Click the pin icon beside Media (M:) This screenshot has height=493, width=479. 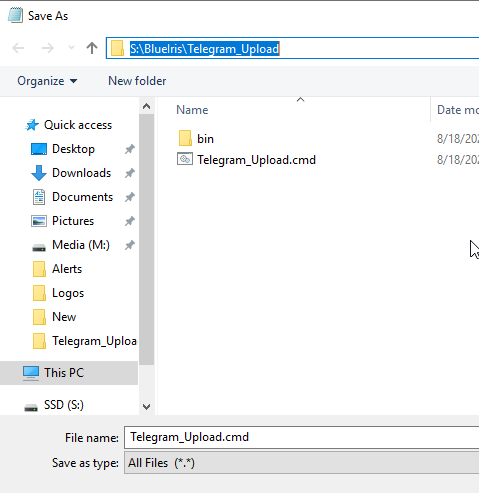coord(130,245)
